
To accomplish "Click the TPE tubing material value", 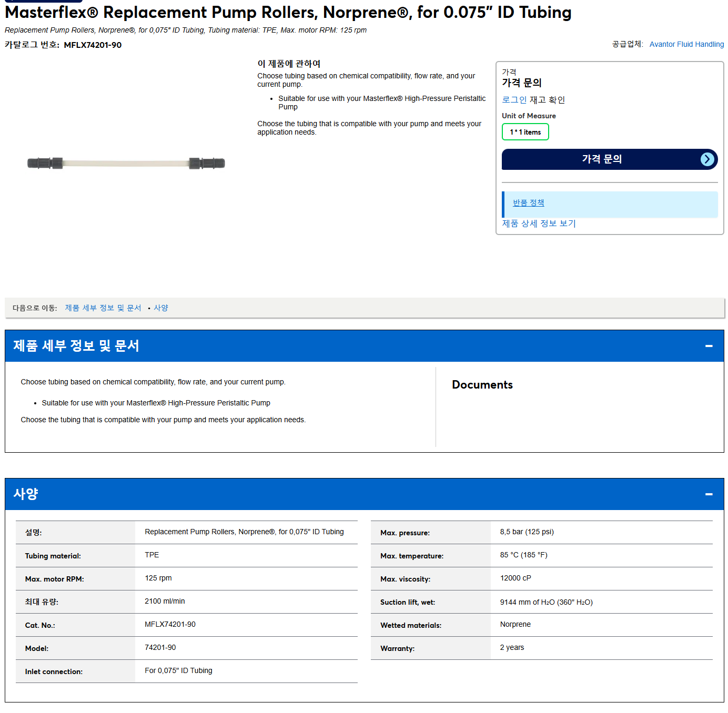I will (152, 555).
